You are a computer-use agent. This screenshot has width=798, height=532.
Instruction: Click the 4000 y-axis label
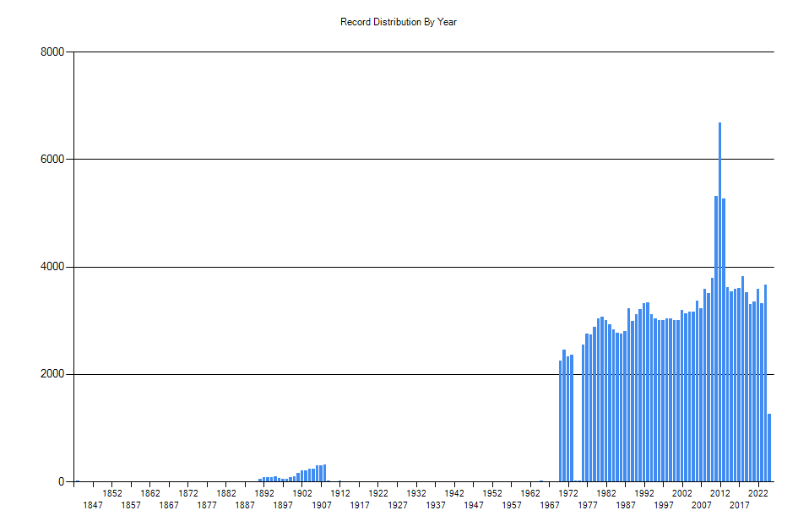(x=52, y=267)
